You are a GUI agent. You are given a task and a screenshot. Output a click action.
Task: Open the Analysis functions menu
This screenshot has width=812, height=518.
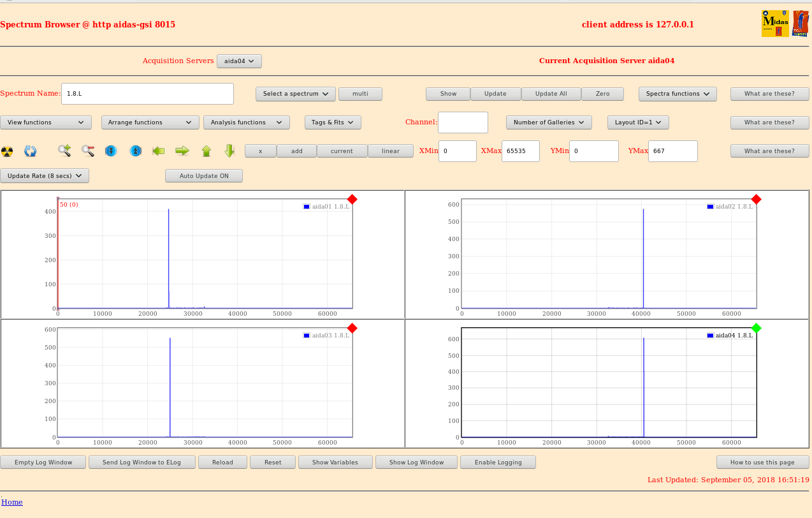(246, 122)
